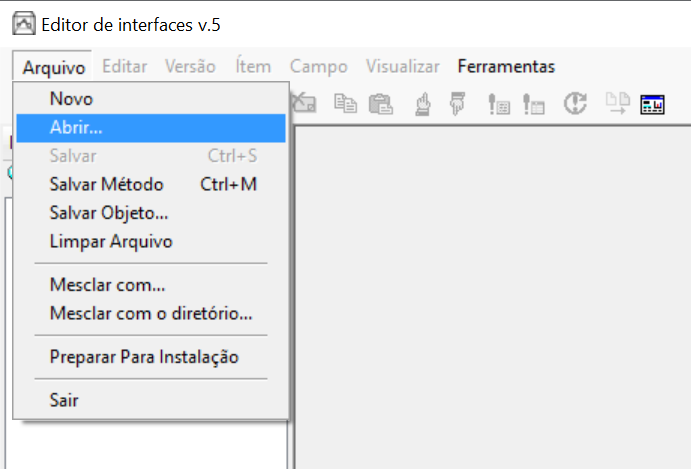The width and height of the screenshot is (691, 469).
Task: Click the upward-pointing hand icon
Action: [x=423, y=102]
